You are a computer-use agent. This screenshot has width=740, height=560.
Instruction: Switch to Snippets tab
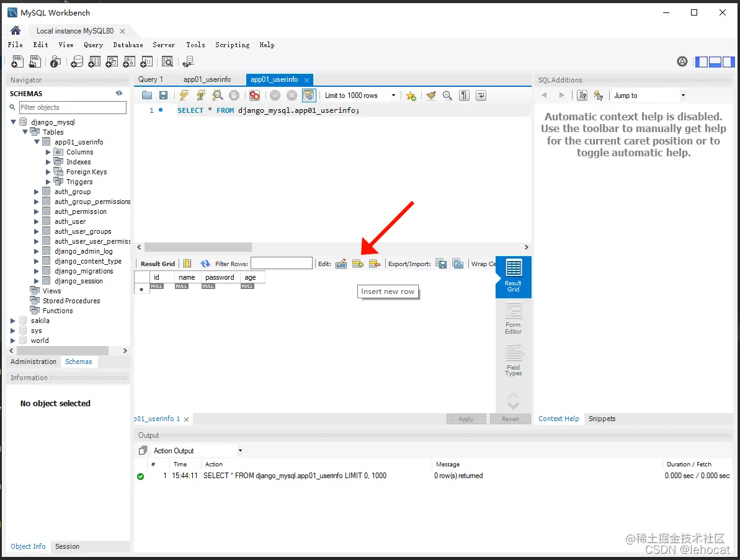(x=602, y=419)
